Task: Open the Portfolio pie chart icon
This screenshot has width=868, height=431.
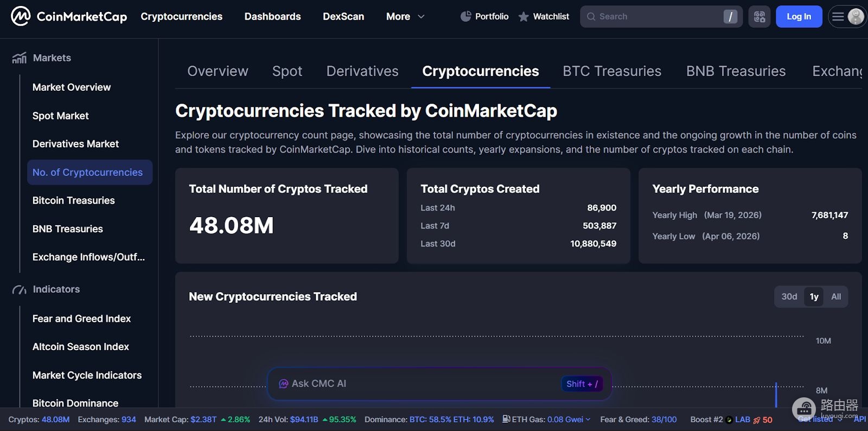Action: tap(465, 16)
